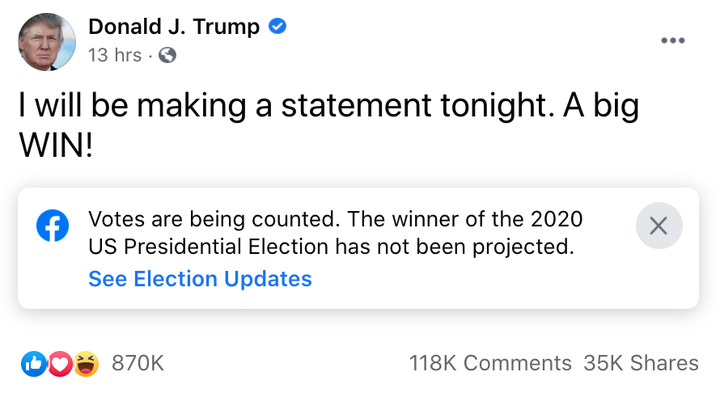Click the 13 hrs post timestamp
The width and height of the screenshot is (720, 393).
tap(115, 55)
